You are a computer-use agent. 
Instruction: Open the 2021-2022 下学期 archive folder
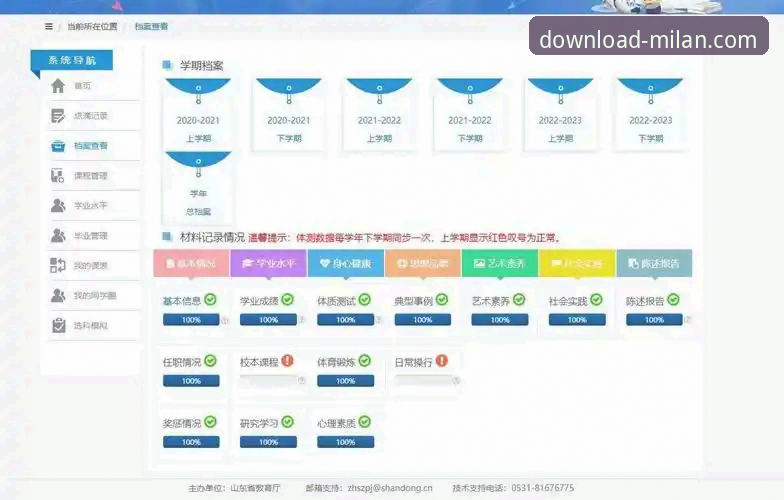tap(470, 114)
